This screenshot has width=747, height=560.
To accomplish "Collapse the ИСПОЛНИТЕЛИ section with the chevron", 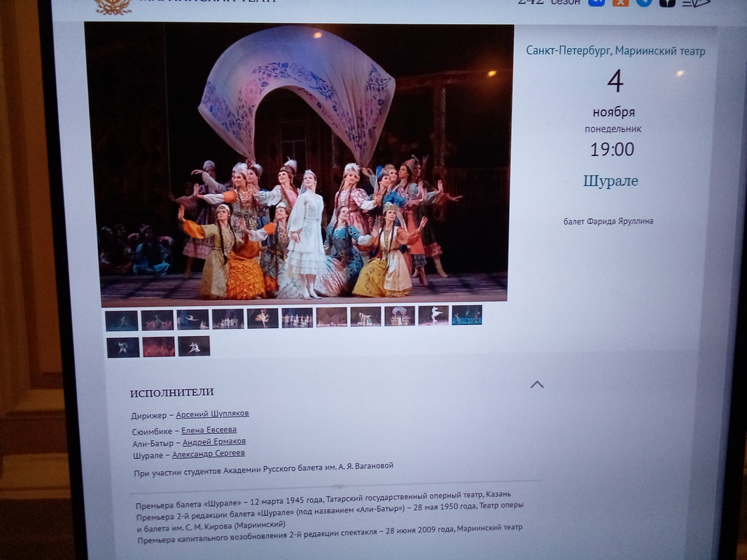I will tap(537, 384).
